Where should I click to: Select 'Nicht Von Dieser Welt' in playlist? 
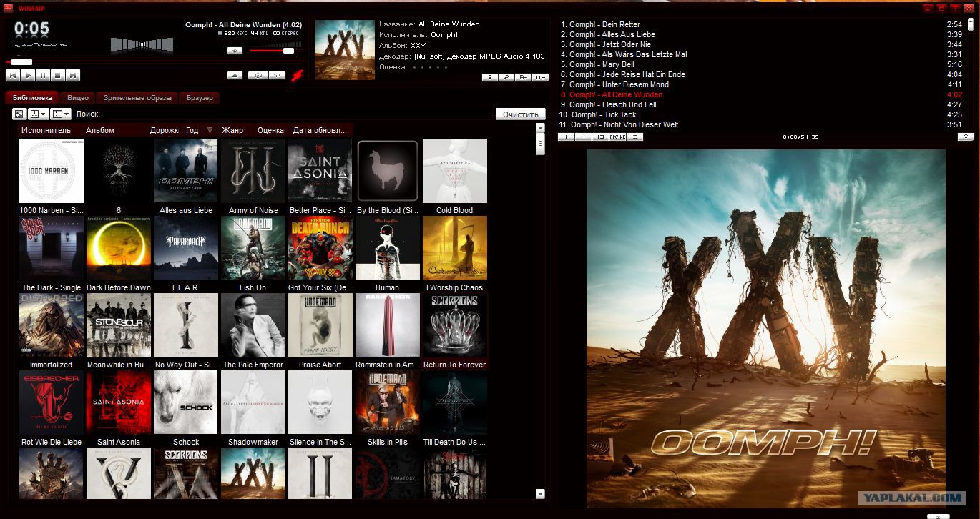point(761,124)
